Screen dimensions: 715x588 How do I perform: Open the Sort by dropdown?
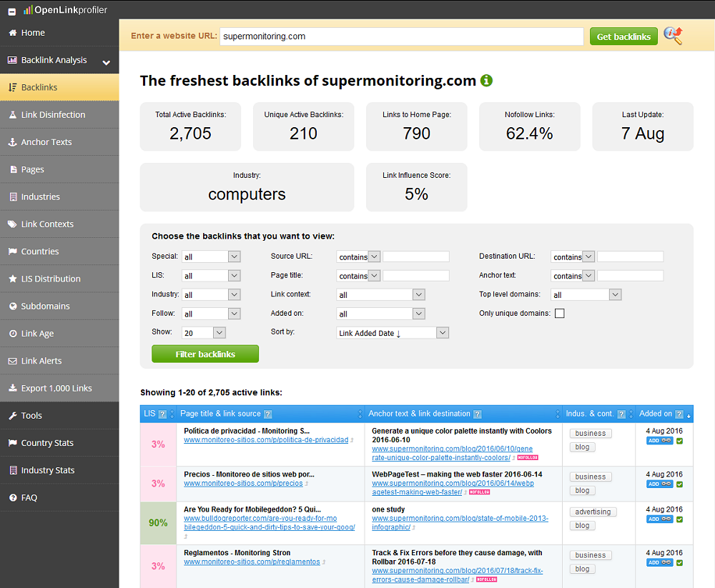click(390, 332)
